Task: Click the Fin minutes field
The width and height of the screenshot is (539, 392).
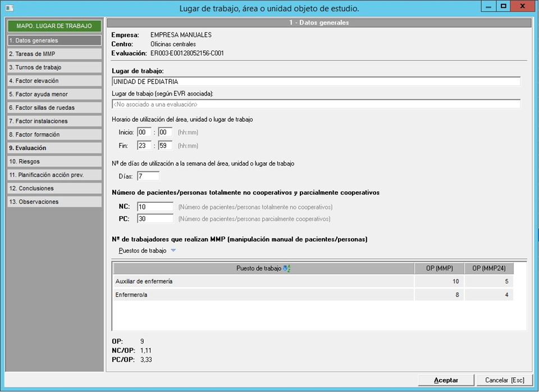Action: click(x=165, y=145)
